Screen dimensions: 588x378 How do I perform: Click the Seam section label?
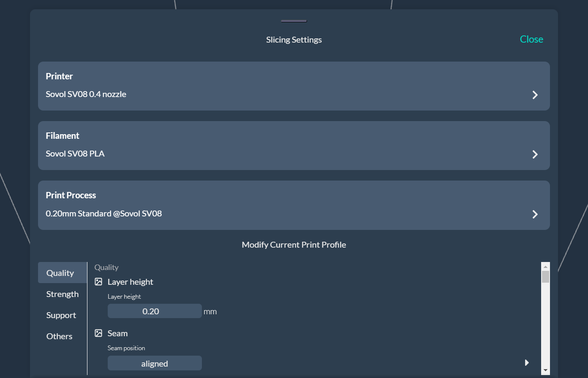[117, 333]
